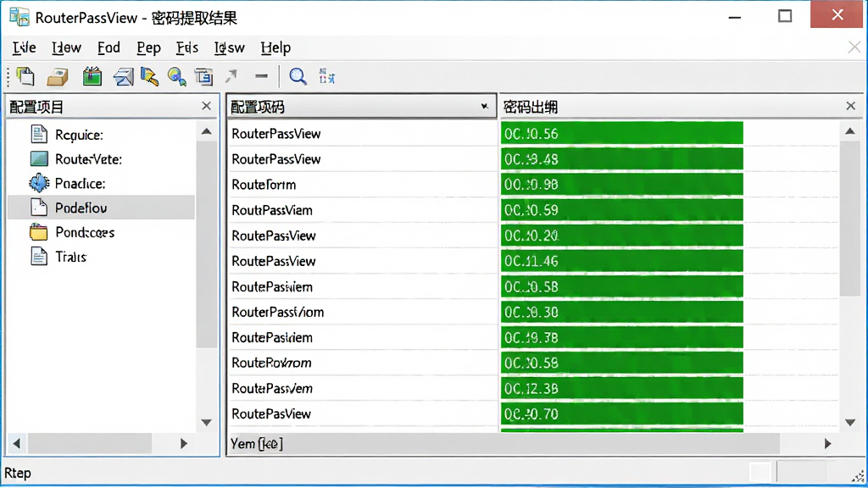This screenshot has height=488, width=868.
Task: Click right arrow of left panel horizontal scrollbar
Action: (184, 443)
